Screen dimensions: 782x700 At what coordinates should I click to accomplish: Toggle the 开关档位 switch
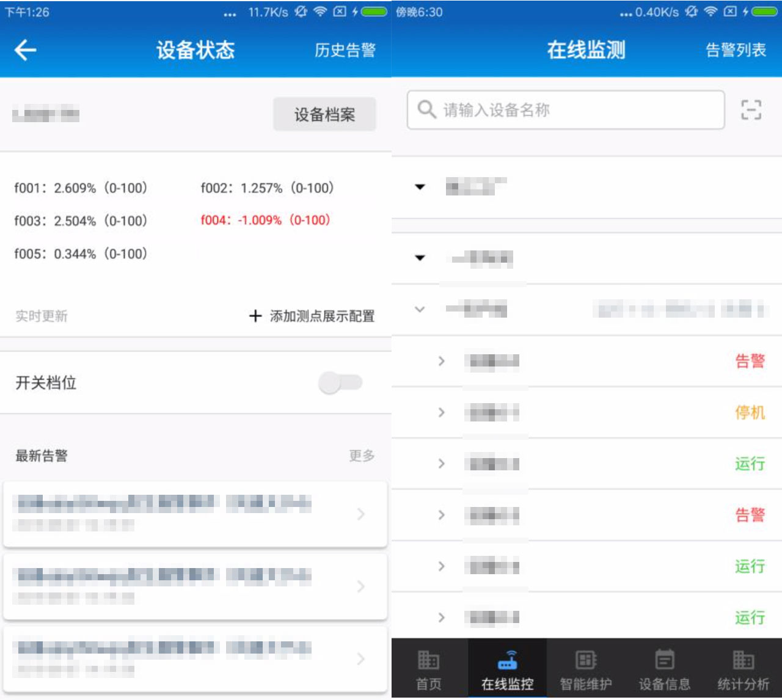pos(340,383)
